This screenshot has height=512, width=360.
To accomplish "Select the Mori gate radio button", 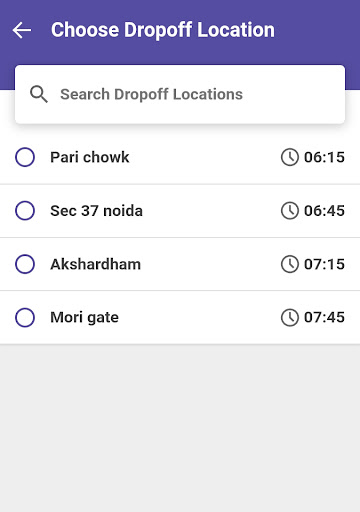I will pyautogui.click(x=25, y=317).
